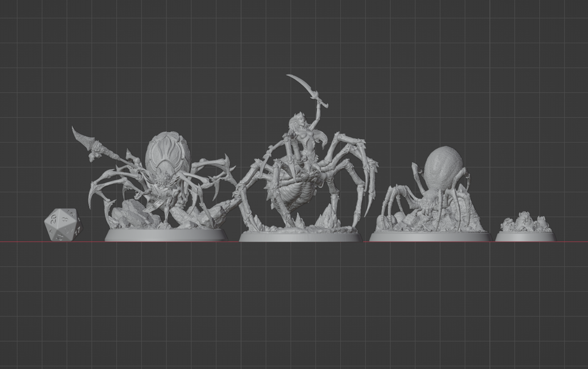Click the 20 face on the dice
This screenshot has width=588, height=369.
(54, 219)
